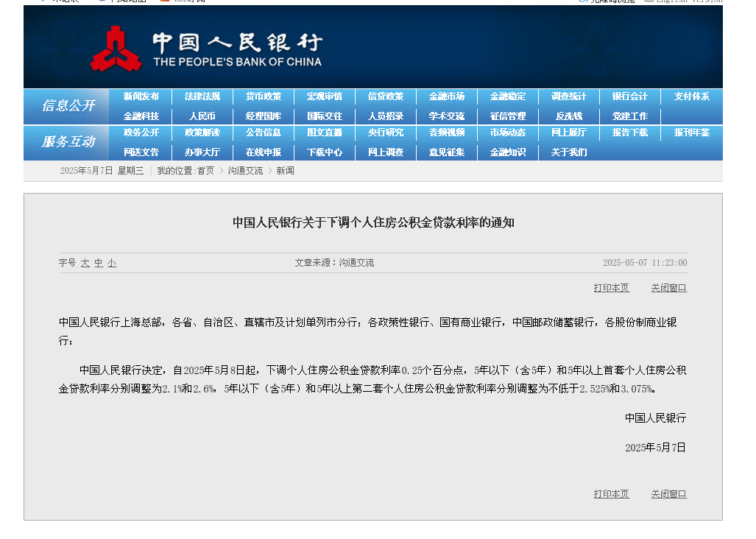The width and height of the screenshot is (756, 539).
Task: Set font size to large (大)
Action: click(x=85, y=263)
